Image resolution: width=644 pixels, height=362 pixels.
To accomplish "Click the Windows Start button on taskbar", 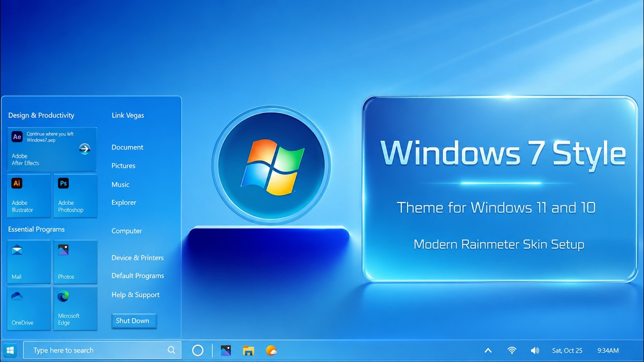I will point(10,350).
